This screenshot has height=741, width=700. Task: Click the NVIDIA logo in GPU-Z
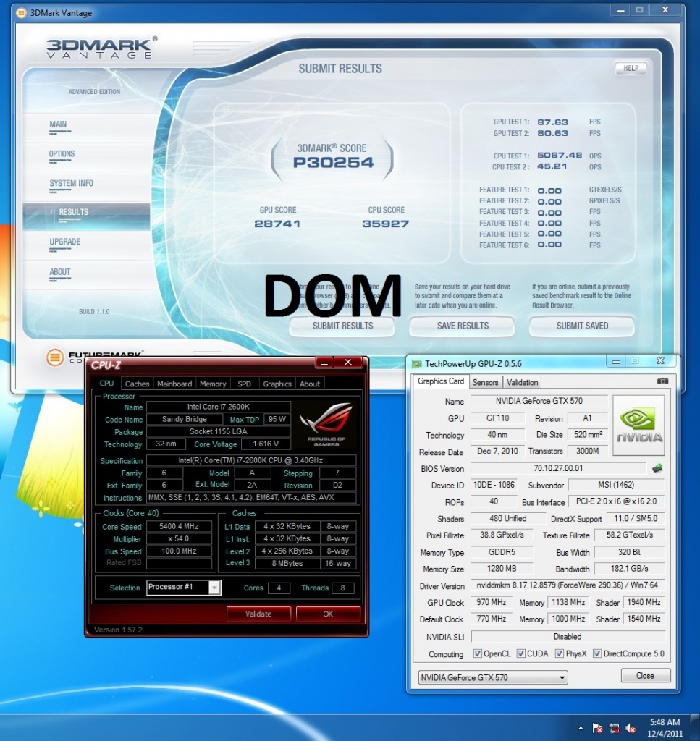coord(638,425)
